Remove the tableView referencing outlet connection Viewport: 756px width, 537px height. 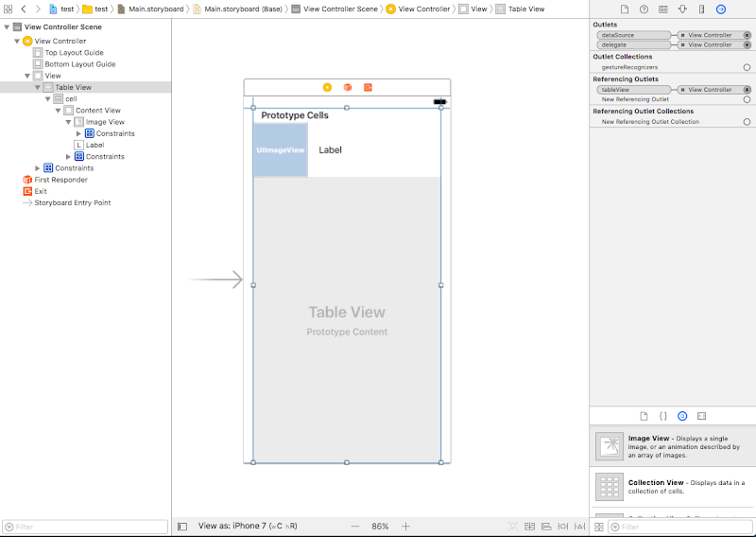click(682, 90)
